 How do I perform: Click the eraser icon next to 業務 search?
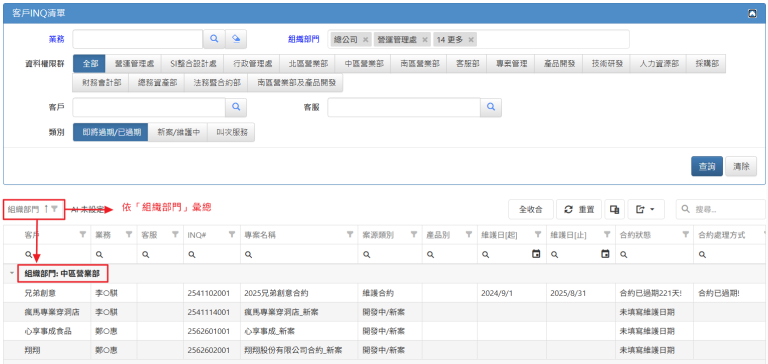tap(236, 39)
